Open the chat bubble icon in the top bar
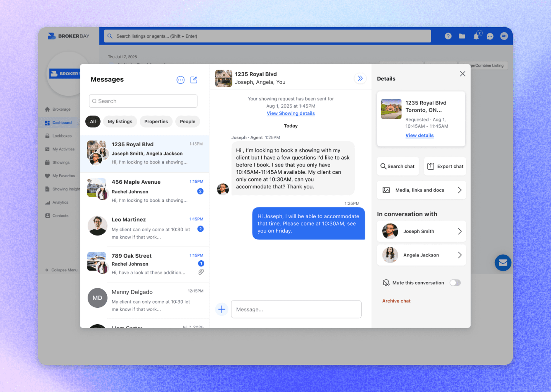The image size is (551, 392). 490,36
